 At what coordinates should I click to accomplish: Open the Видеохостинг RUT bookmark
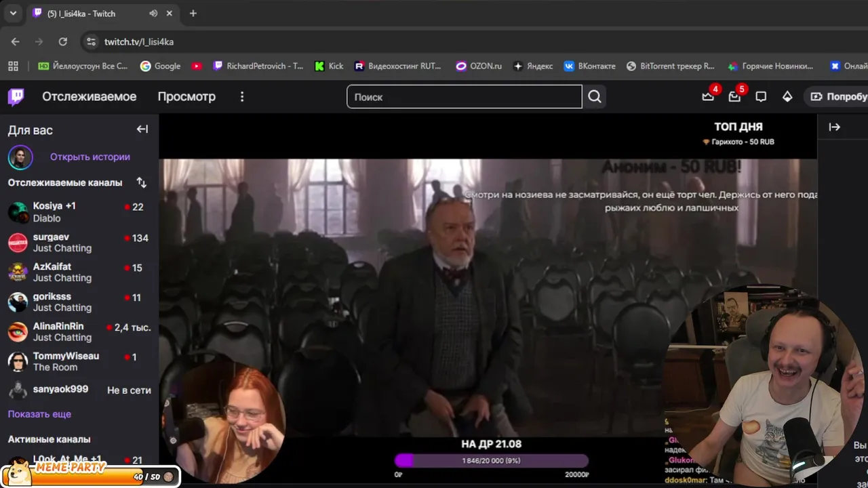pyautogui.click(x=398, y=66)
